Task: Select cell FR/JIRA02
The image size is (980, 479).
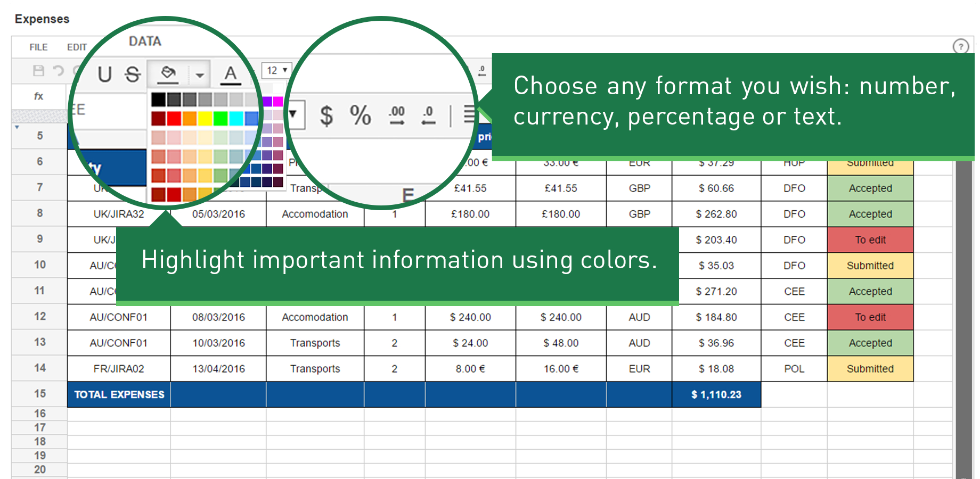Action: pyautogui.click(x=119, y=369)
